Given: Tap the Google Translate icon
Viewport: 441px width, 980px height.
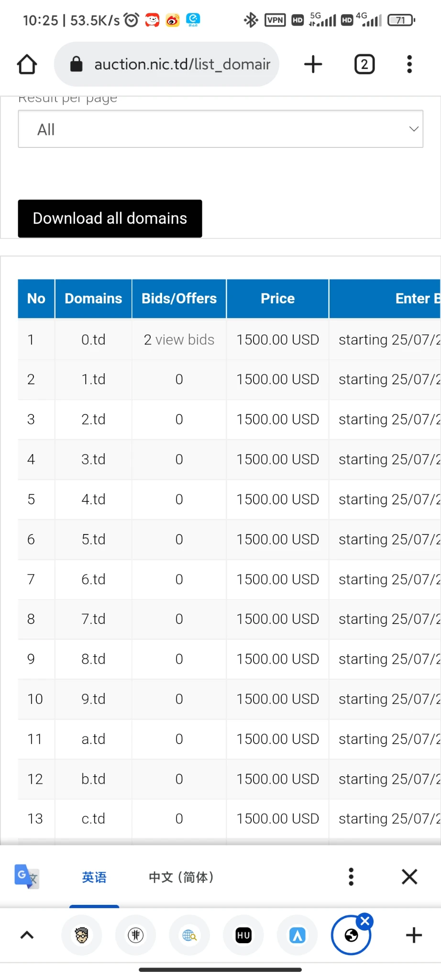Looking at the screenshot, I should [26, 877].
